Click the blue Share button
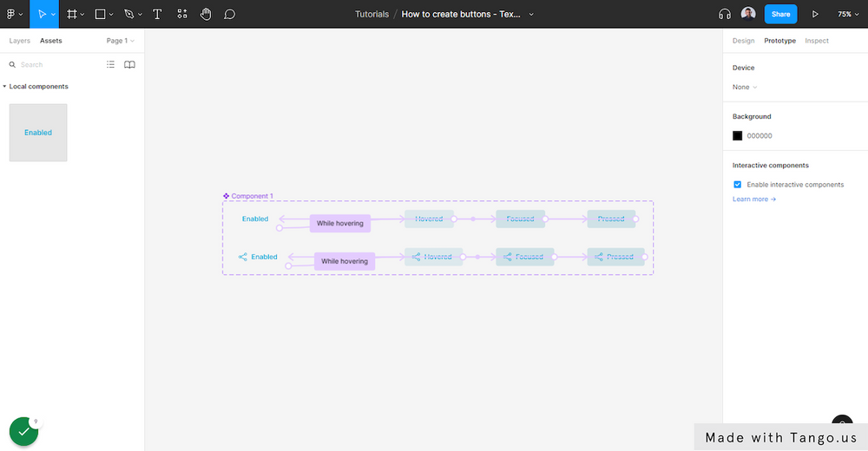The width and height of the screenshot is (868, 451). [x=780, y=14]
